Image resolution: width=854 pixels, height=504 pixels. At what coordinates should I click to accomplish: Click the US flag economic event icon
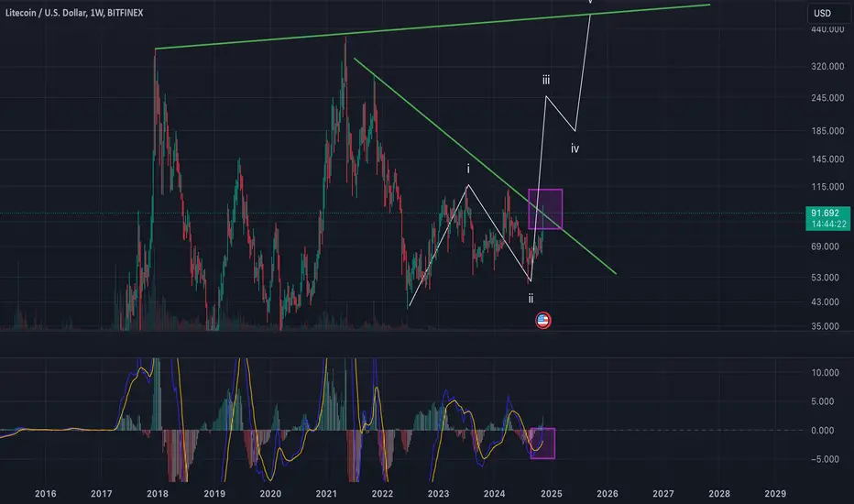543,321
